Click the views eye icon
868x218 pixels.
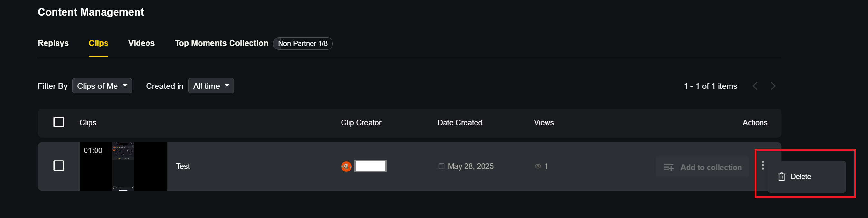(537, 166)
